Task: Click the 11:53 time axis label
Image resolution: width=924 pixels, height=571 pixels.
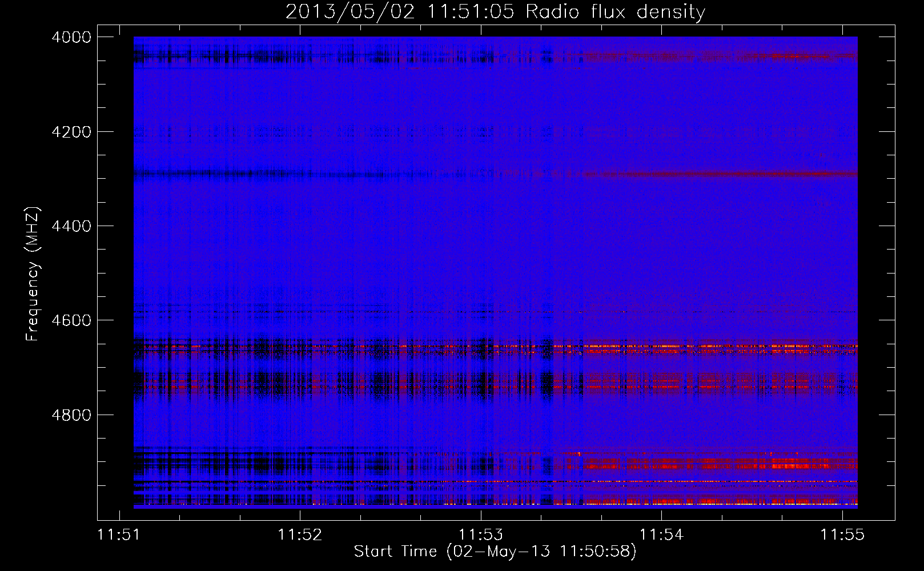Action: tap(481, 534)
